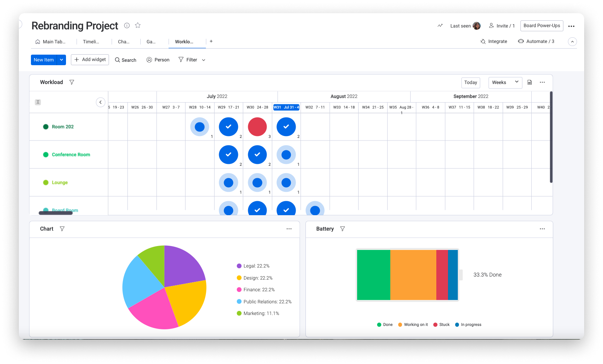Expand the New Item dropdown arrow

pyautogui.click(x=61, y=60)
